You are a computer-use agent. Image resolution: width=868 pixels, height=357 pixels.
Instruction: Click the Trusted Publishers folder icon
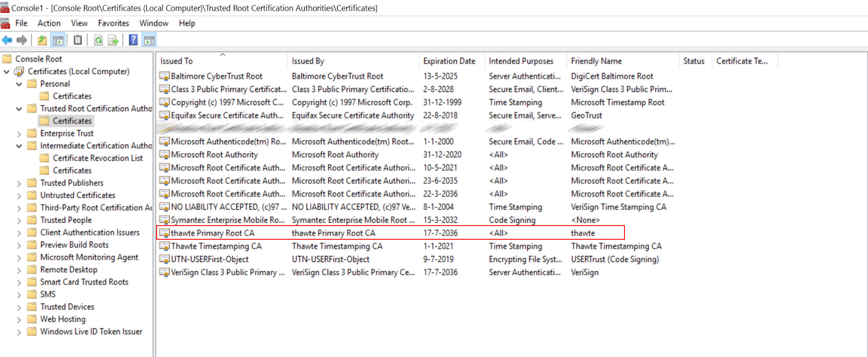tap(32, 183)
